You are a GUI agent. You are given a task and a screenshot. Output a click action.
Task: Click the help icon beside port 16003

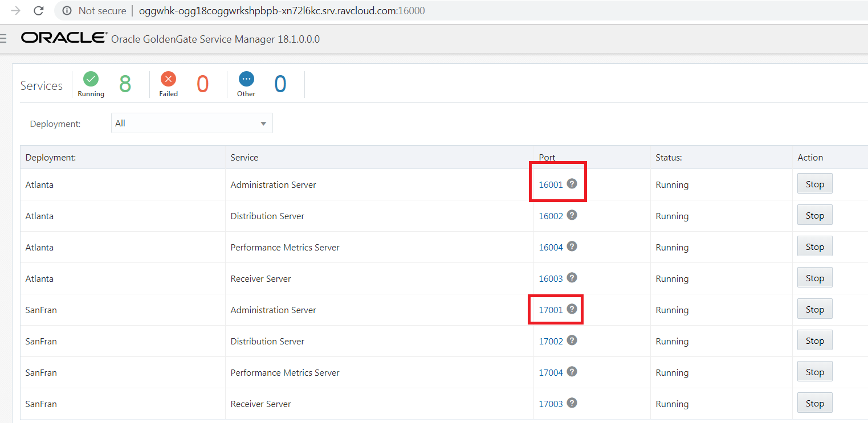pyautogui.click(x=572, y=278)
